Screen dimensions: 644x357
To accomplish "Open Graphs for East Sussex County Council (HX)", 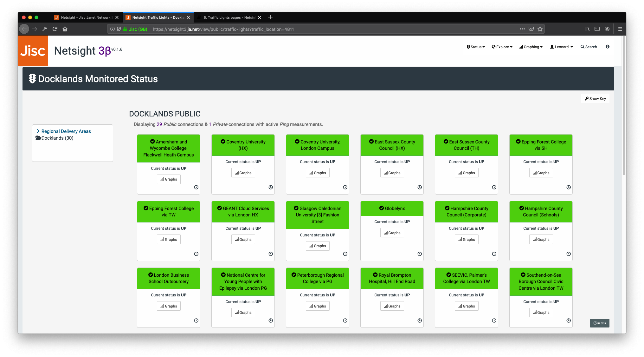I will point(392,173).
